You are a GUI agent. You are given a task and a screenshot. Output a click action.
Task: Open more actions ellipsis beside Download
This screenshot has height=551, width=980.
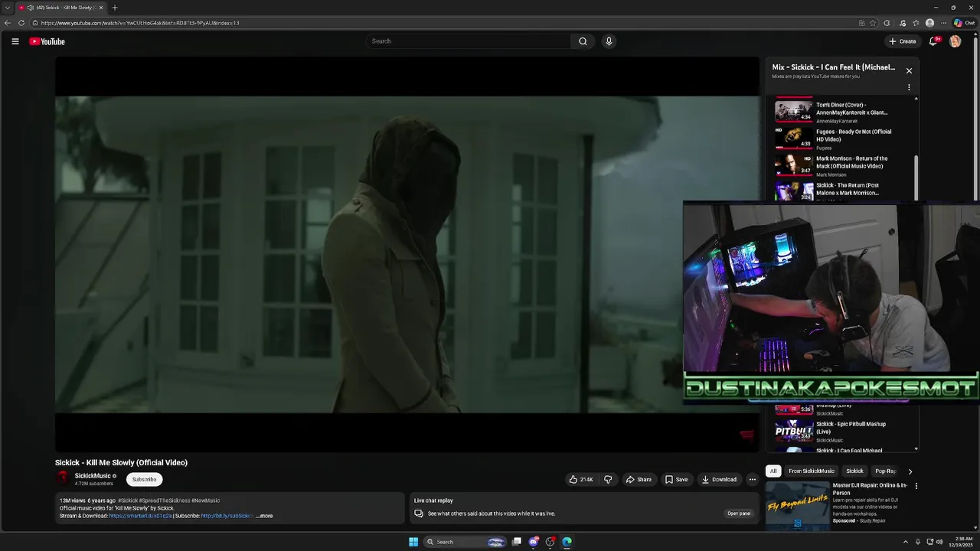752,480
